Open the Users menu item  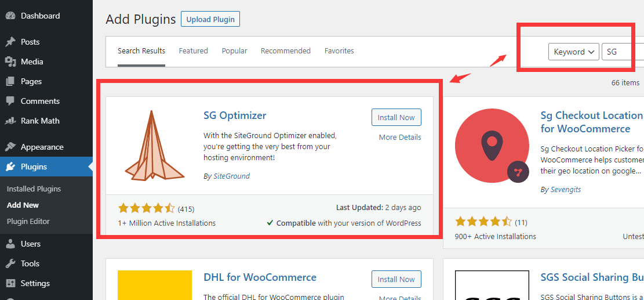pos(46,244)
